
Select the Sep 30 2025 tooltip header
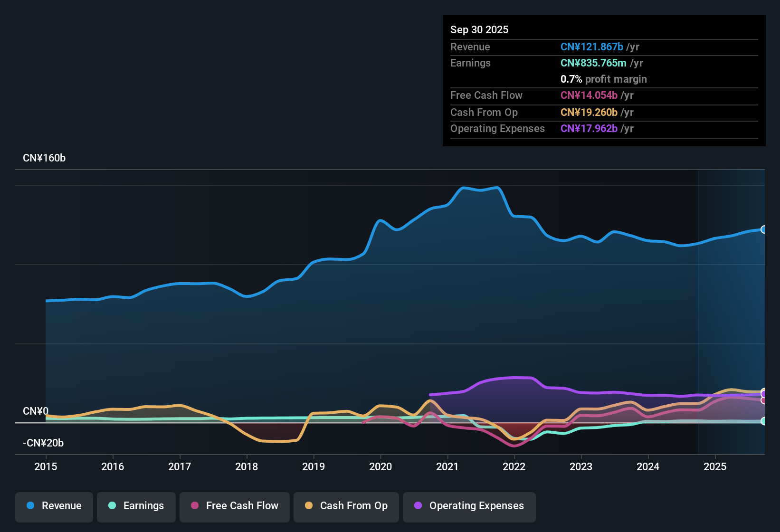[x=479, y=29]
